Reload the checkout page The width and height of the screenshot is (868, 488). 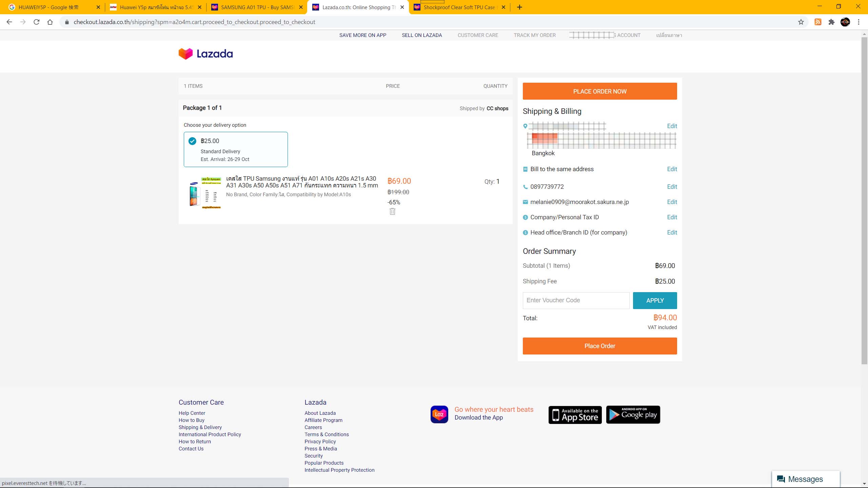(x=36, y=22)
